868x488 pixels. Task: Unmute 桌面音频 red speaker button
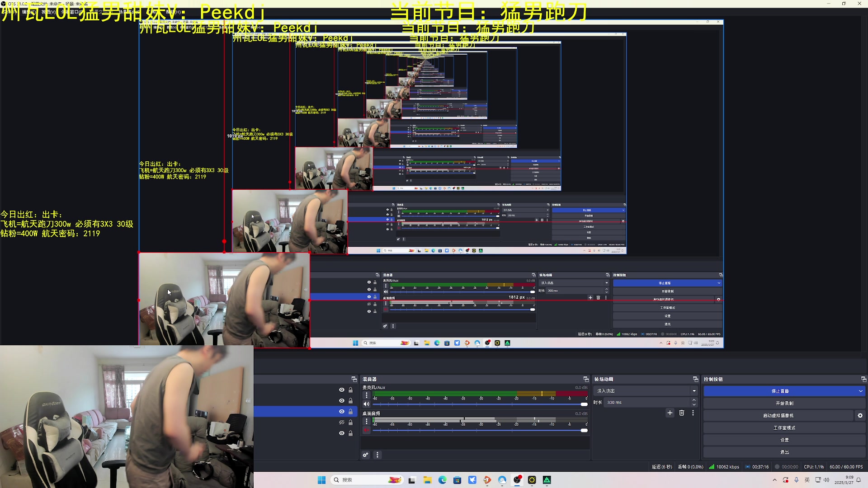coord(367,430)
